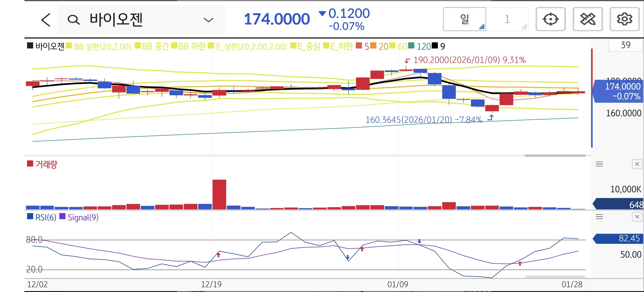The height and width of the screenshot is (292, 644).
Task: Click the candle count field showing 39
Action: [x=625, y=45]
